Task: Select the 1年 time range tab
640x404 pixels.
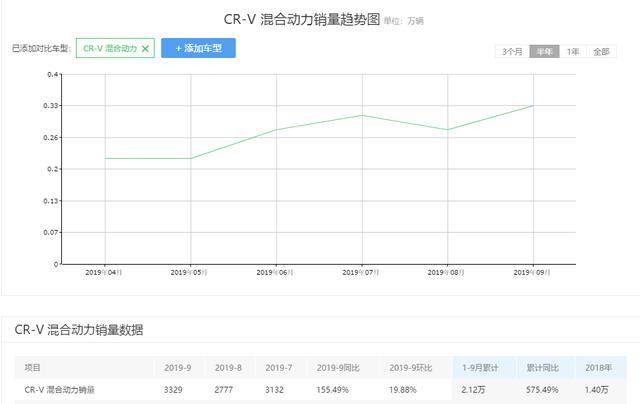Action: click(x=573, y=51)
